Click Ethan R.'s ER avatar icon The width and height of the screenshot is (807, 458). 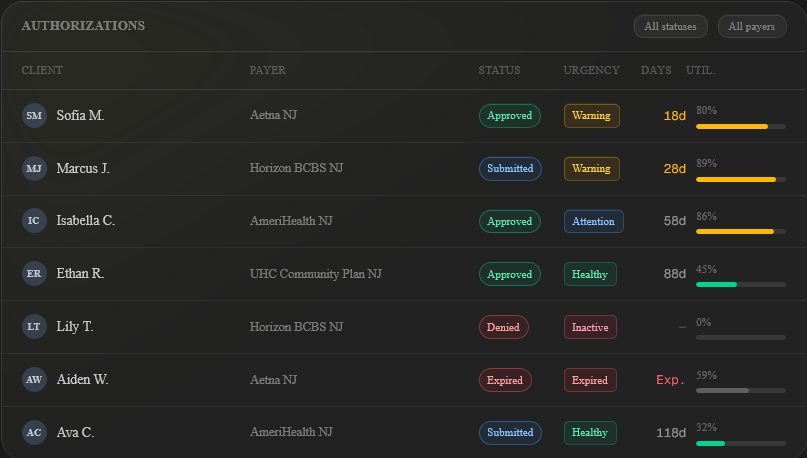[34, 274]
